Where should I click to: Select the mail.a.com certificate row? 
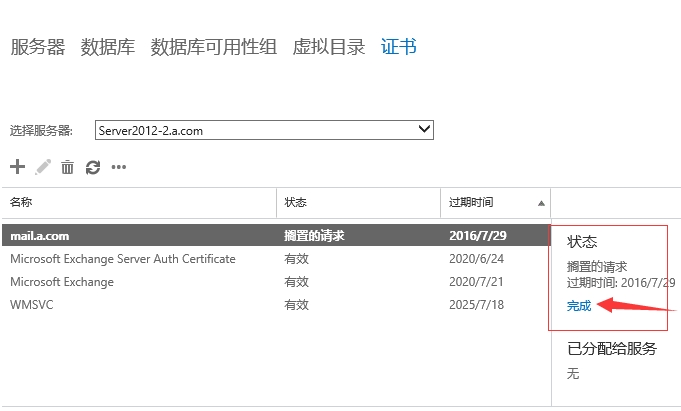276,235
